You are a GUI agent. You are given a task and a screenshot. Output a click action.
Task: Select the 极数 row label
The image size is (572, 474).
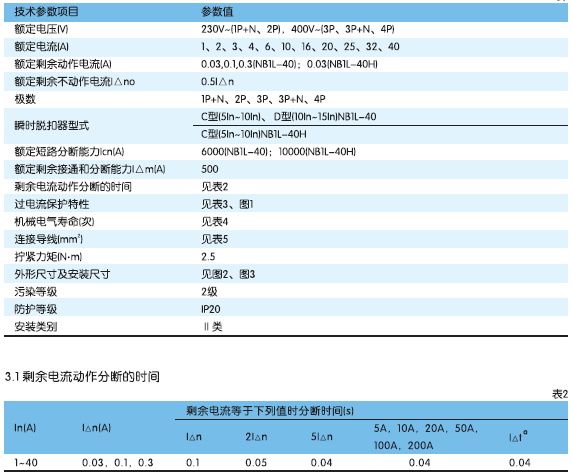coord(25,99)
